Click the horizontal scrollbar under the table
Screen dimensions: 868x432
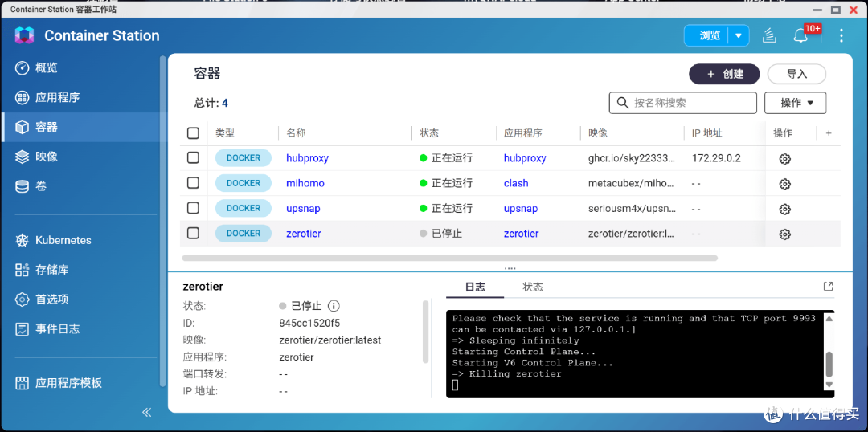pos(449,259)
